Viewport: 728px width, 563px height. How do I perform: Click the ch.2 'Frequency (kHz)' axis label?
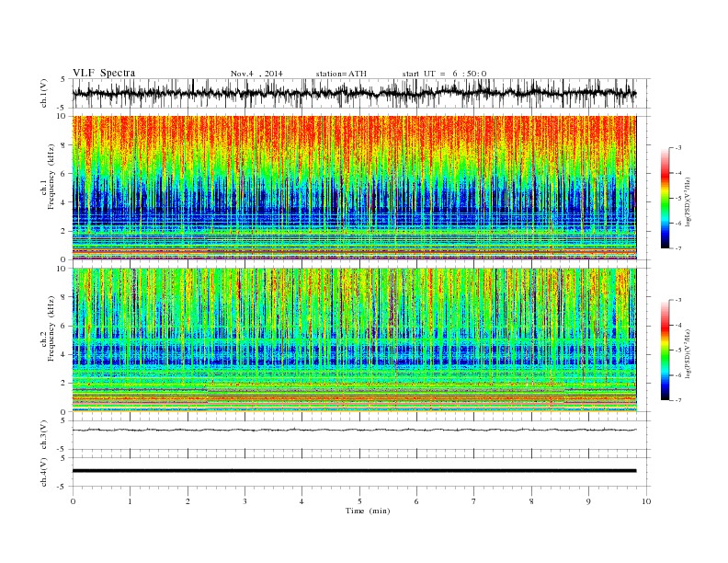(51, 327)
